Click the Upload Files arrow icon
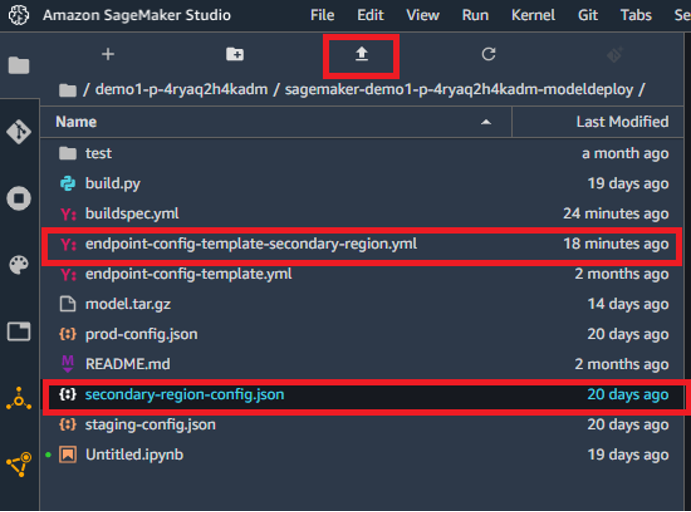The height and width of the screenshot is (512, 691). pyautogui.click(x=362, y=55)
